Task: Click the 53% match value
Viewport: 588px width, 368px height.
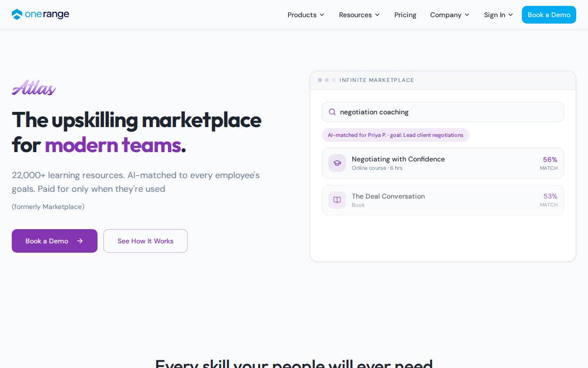Action: tap(550, 196)
